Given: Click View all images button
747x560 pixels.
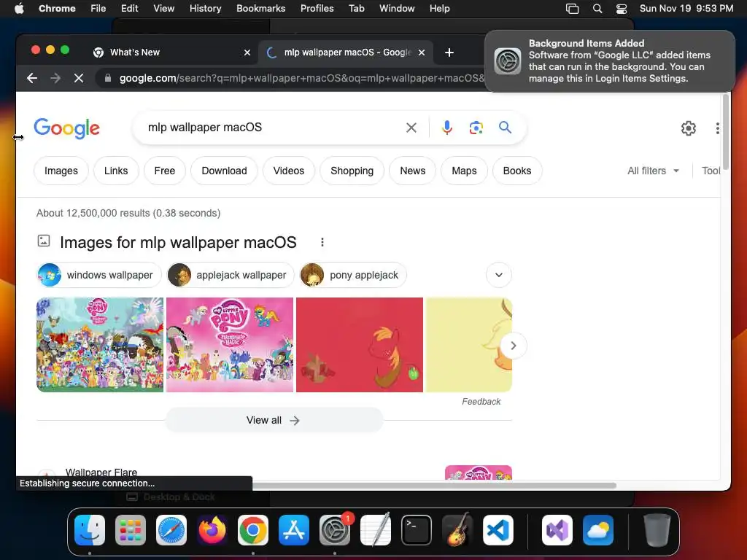Looking at the screenshot, I should coord(274,420).
